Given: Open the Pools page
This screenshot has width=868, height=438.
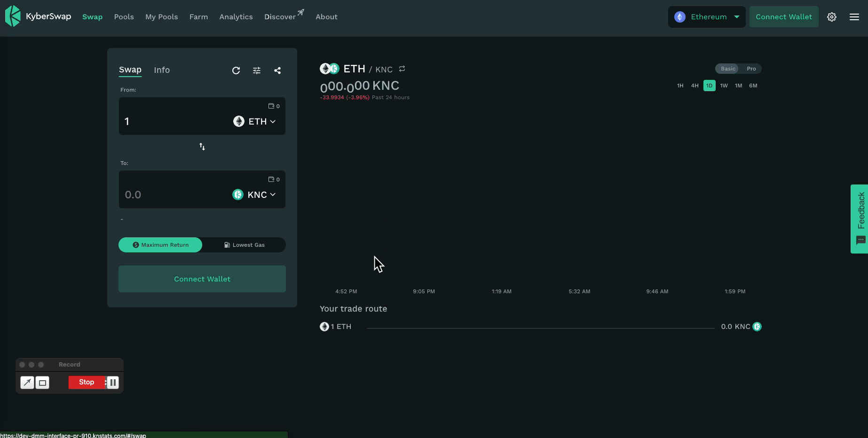Looking at the screenshot, I should tap(124, 17).
